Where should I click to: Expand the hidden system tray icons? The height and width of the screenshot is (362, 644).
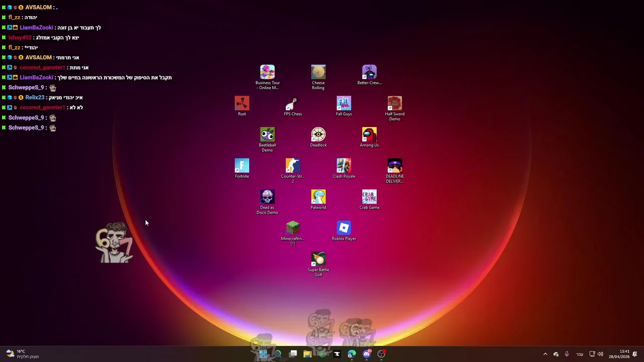tap(545, 354)
